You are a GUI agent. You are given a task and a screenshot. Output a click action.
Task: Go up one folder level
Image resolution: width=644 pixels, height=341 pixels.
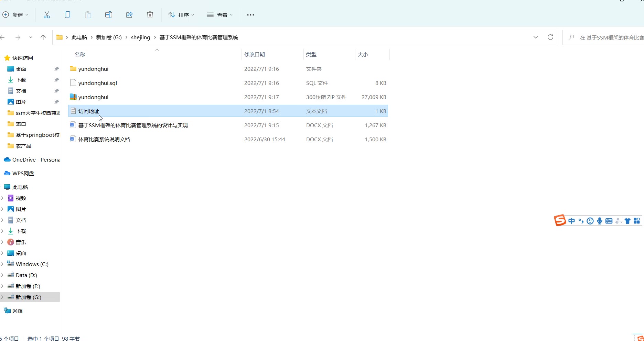coord(43,37)
